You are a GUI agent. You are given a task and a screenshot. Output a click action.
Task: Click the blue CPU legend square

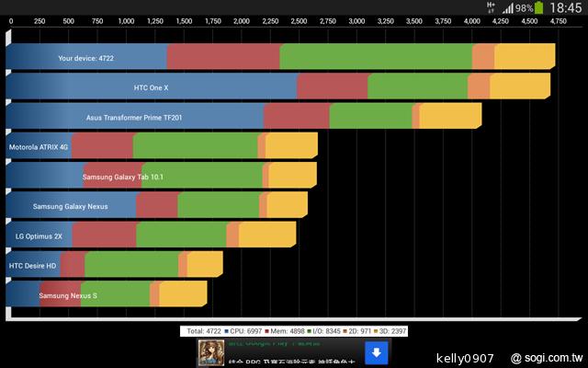(226, 329)
